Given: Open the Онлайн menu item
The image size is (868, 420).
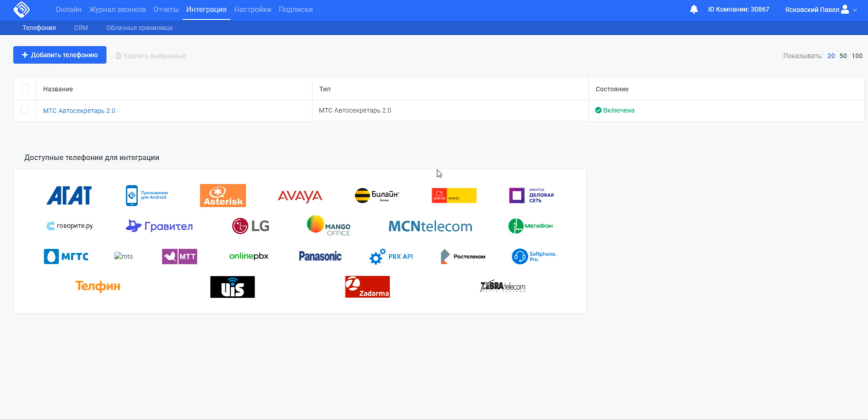Looking at the screenshot, I should point(68,9).
